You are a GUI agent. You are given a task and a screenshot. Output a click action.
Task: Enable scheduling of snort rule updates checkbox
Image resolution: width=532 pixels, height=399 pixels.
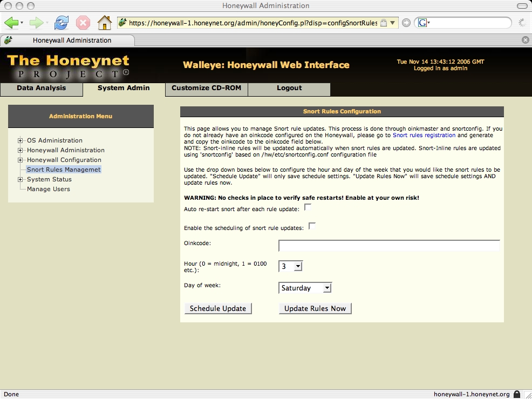[312, 226]
